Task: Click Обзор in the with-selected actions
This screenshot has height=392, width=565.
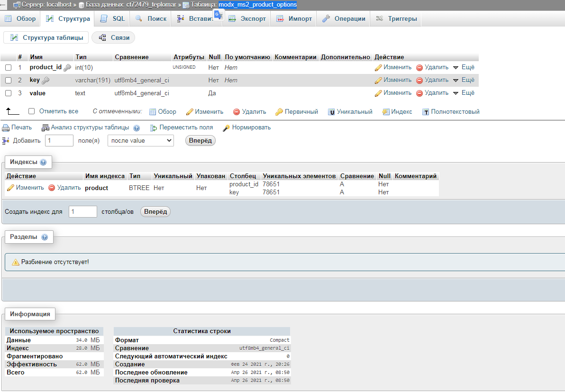Action: pos(163,112)
